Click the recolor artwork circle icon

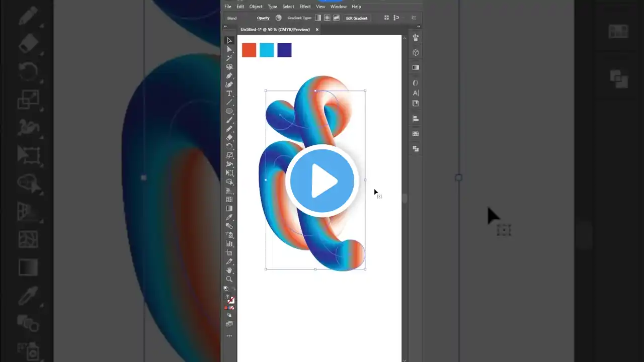click(279, 18)
